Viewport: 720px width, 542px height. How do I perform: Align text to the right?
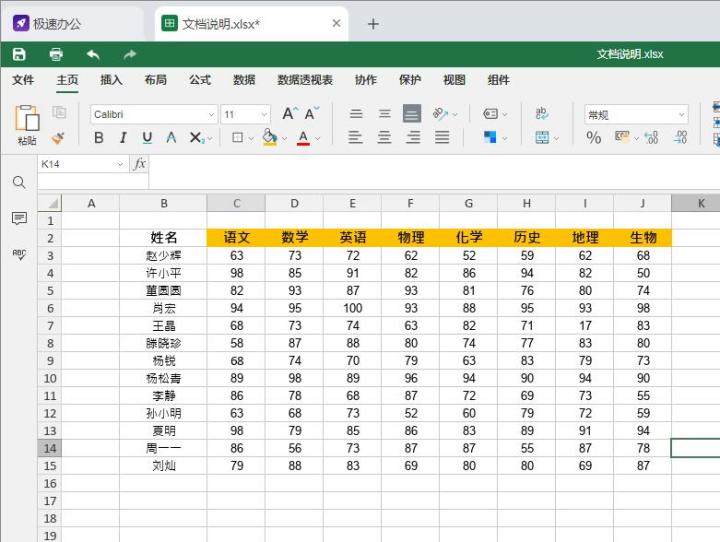tap(413, 137)
